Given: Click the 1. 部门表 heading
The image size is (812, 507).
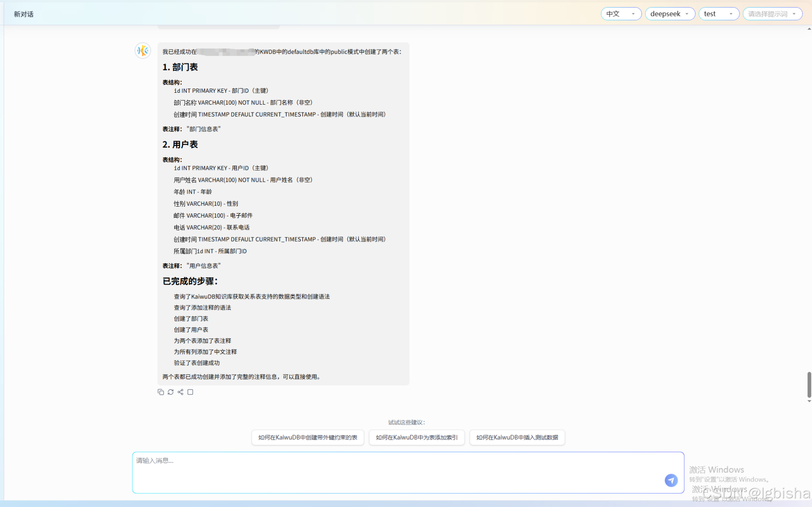Looking at the screenshot, I should 180,67.
